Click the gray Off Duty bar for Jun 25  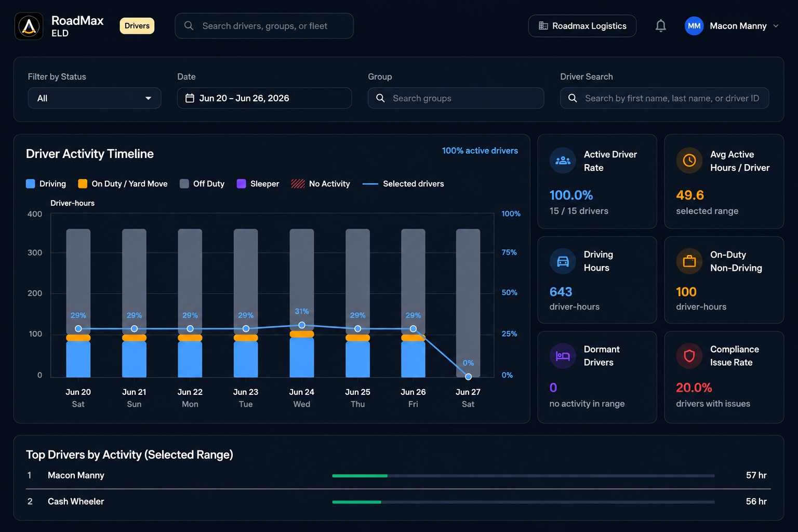pyautogui.click(x=357, y=281)
